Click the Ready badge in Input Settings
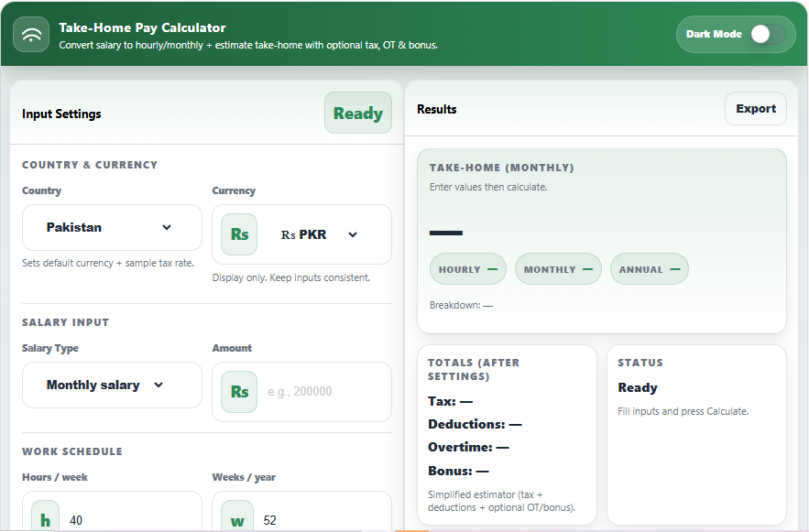 tap(357, 113)
